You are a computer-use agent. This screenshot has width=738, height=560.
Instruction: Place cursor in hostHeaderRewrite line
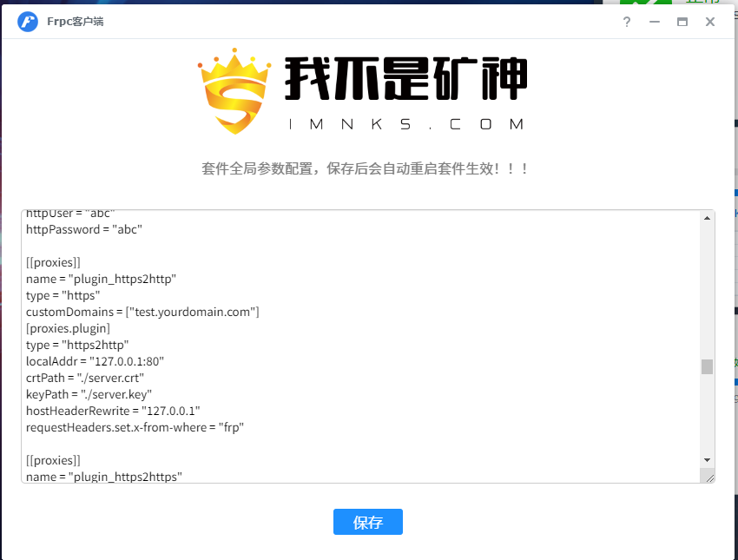113,411
